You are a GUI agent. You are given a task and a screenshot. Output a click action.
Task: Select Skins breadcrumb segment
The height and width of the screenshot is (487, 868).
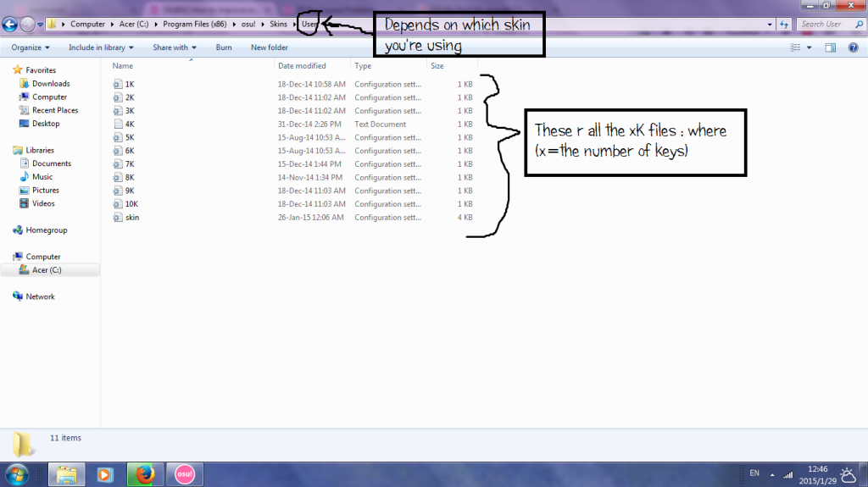[x=278, y=25]
